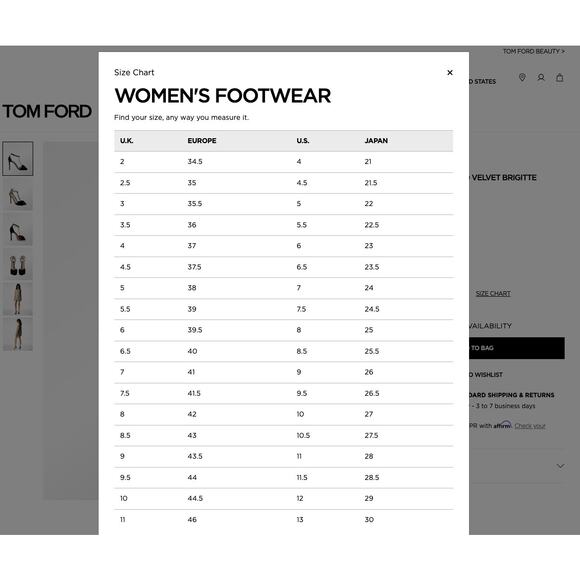The image size is (580, 580).
Task: Click the EUROPE column header
Action: [202, 141]
